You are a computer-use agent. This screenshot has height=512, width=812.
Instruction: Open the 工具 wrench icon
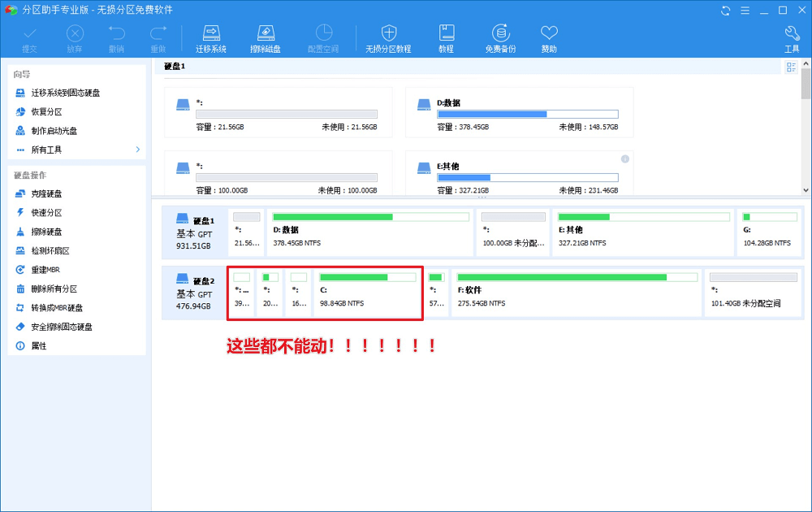point(792,38)
